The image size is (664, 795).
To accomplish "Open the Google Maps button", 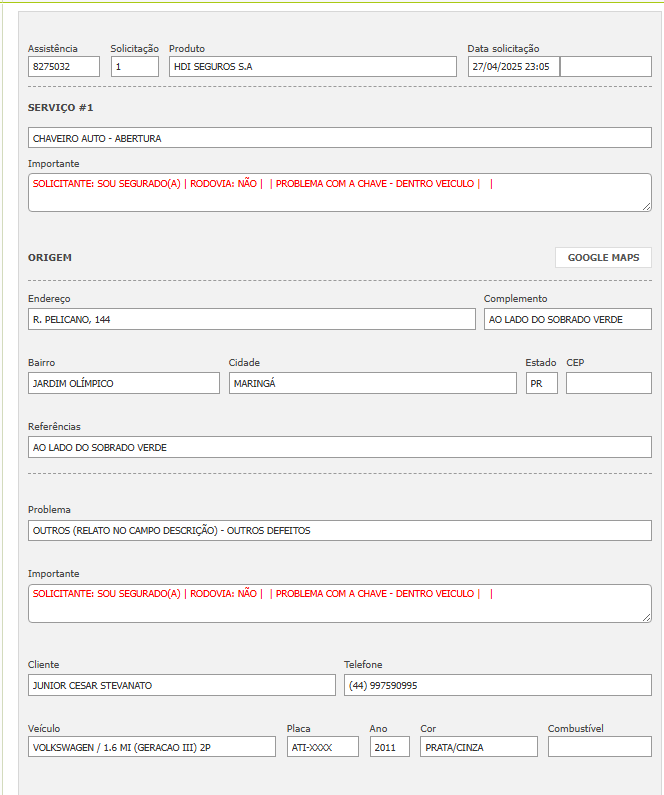I will [603, 257].
